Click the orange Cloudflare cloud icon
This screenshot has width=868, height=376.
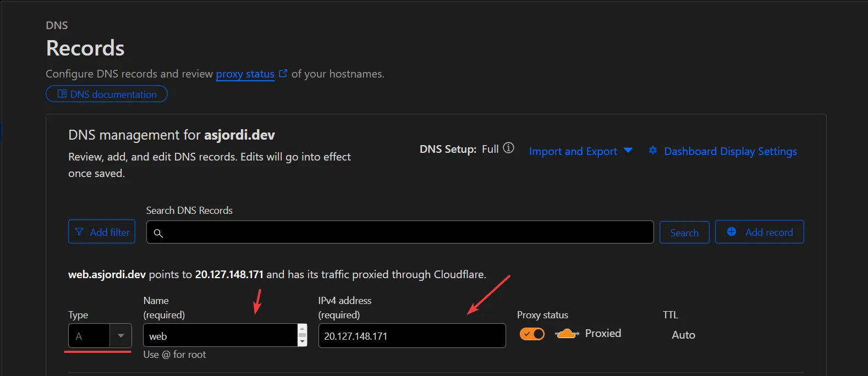coord(567,334)
